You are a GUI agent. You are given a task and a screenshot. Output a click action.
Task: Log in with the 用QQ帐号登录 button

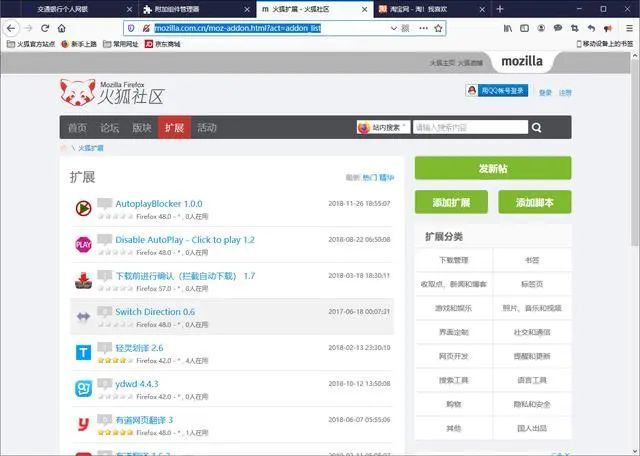pos(497,90)
